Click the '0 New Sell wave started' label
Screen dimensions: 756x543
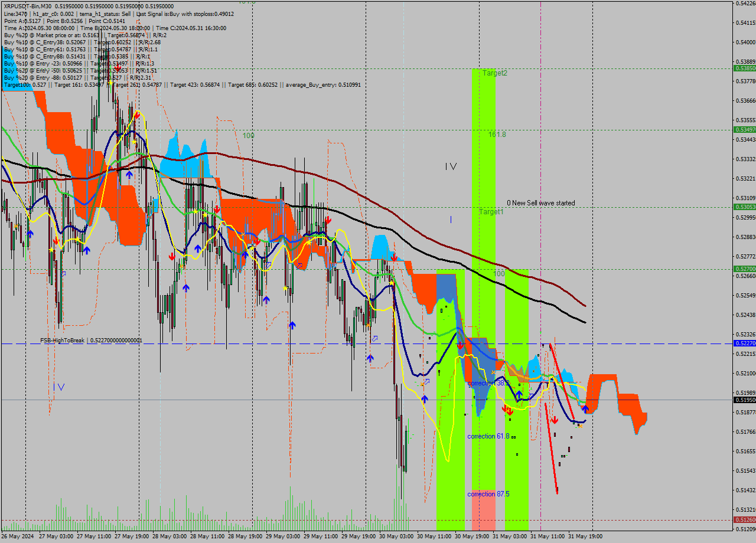pyautogui.click(x=541, y=203)
